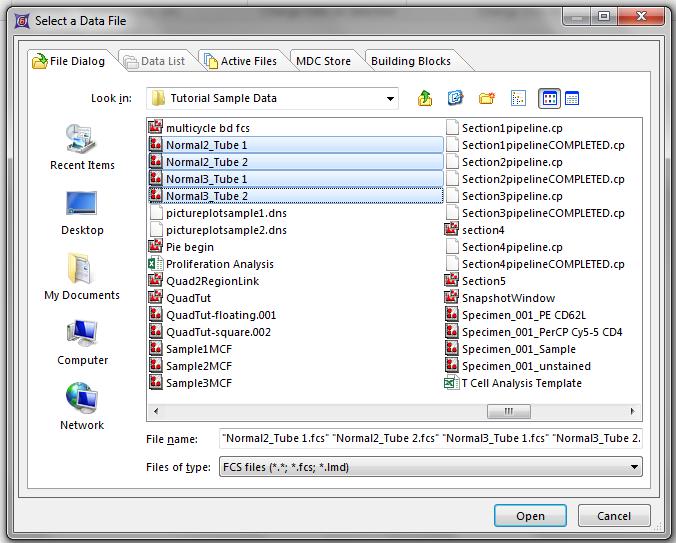Switch to the Active Files tab
The width and height of the screenshot is (676, 543).
(x=240, y=61)
